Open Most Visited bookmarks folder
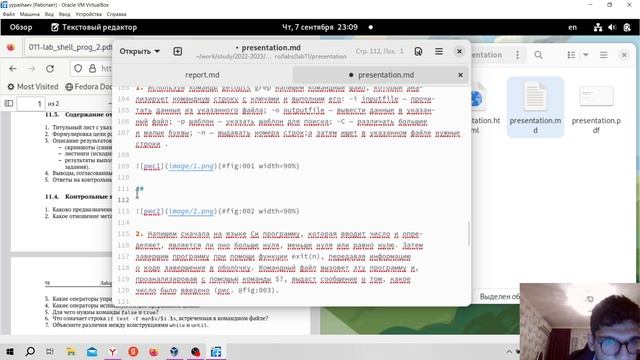The width and height of the screenshot is (640, 360). (x=33, y=87)
